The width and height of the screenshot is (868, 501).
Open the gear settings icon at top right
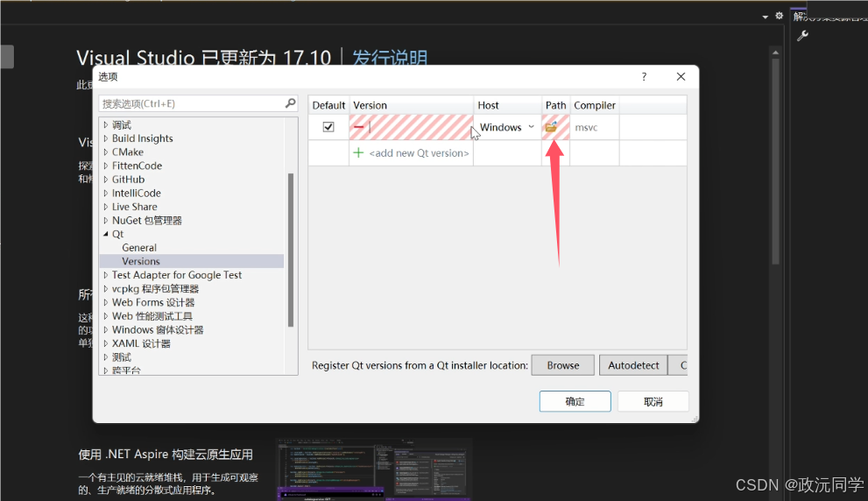[x=779, y=16]
